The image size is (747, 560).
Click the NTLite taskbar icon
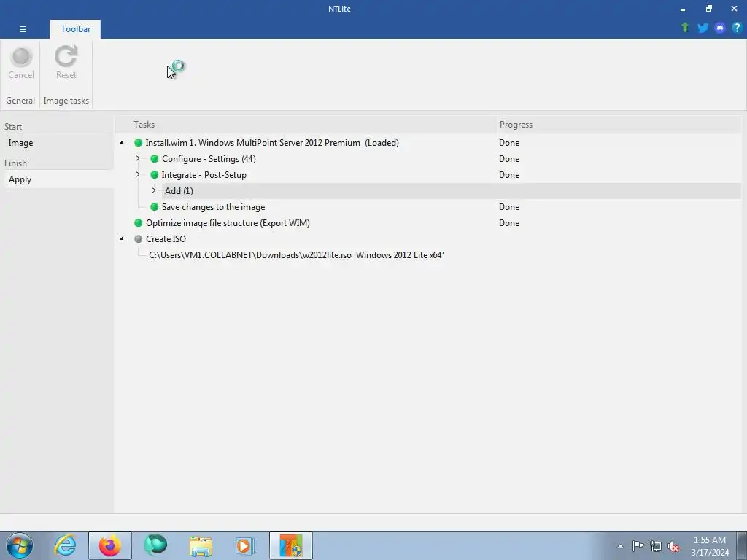(291, 545)
